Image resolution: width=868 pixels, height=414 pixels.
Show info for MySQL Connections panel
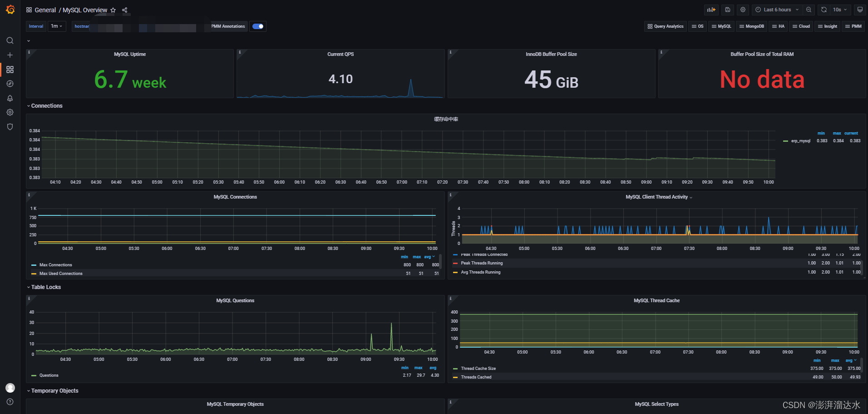click(x=29, y=195)
